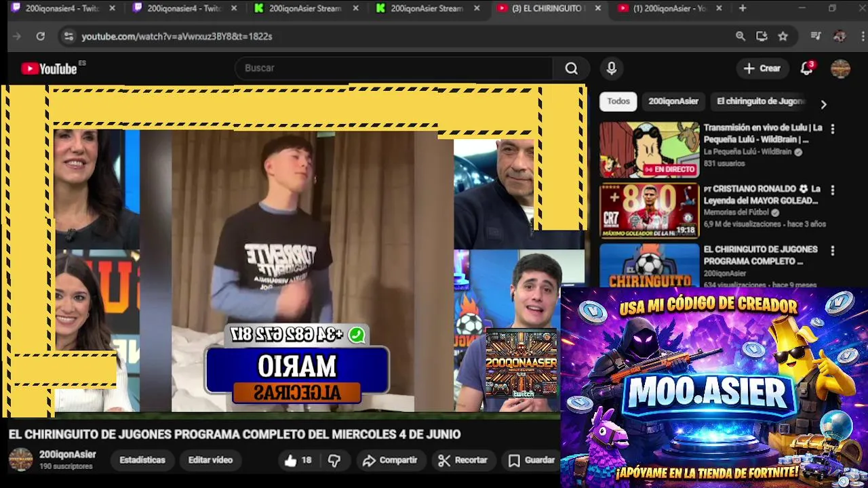Click the Crear button
868x488 pixels.
pos(762,68)
